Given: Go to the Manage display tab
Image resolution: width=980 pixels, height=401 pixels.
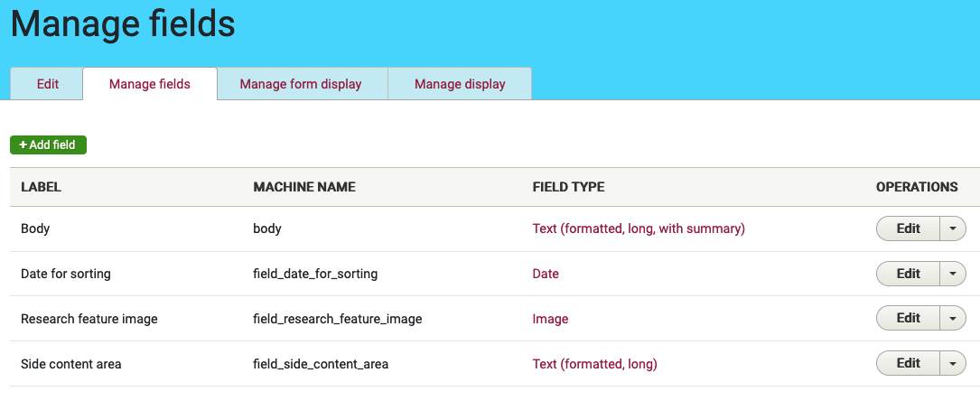Looking at the screenshot, I should (460, 84).
